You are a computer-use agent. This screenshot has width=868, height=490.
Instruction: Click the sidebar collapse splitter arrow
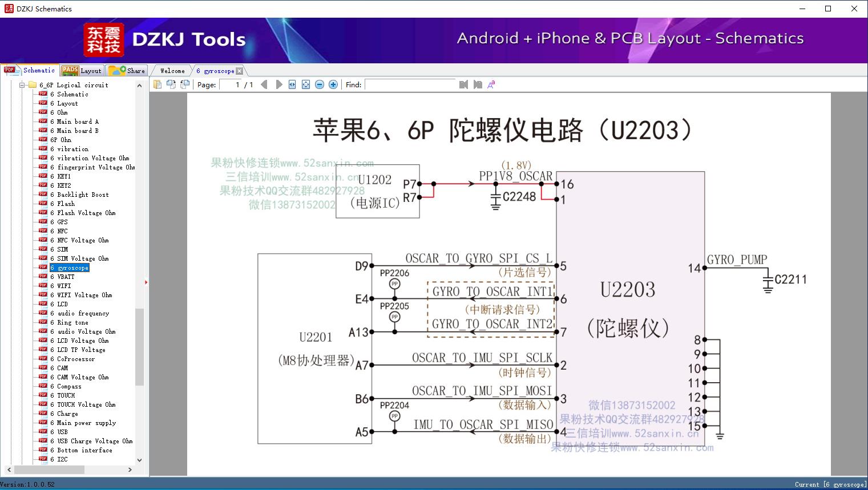point(146,282)
